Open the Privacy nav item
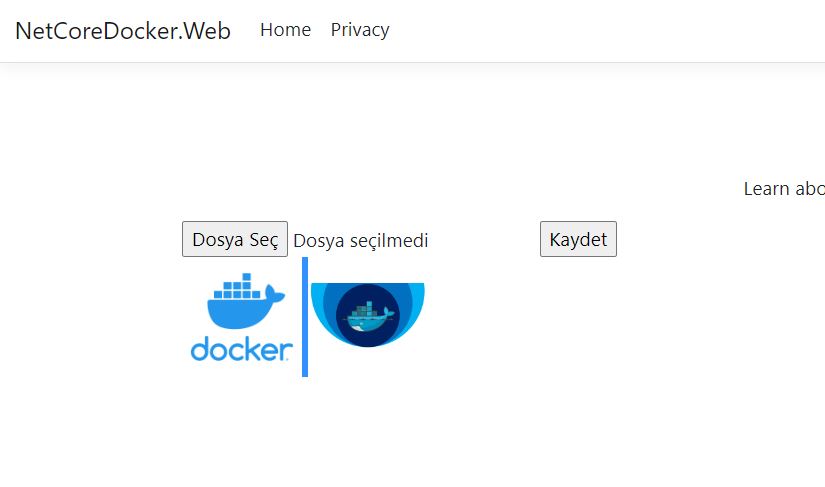This screenshot has width=825, height=487. pyautogui.click(x=360, y=30)
